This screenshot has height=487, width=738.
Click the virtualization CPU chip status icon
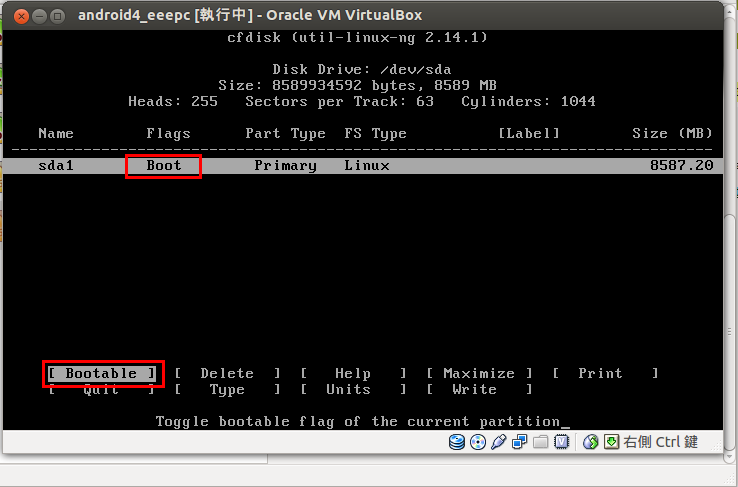562,442
